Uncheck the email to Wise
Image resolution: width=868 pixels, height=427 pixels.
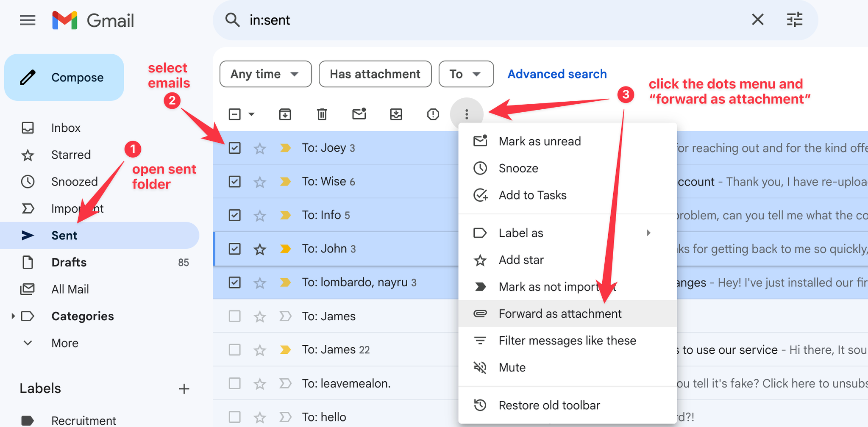pos(234,182)
